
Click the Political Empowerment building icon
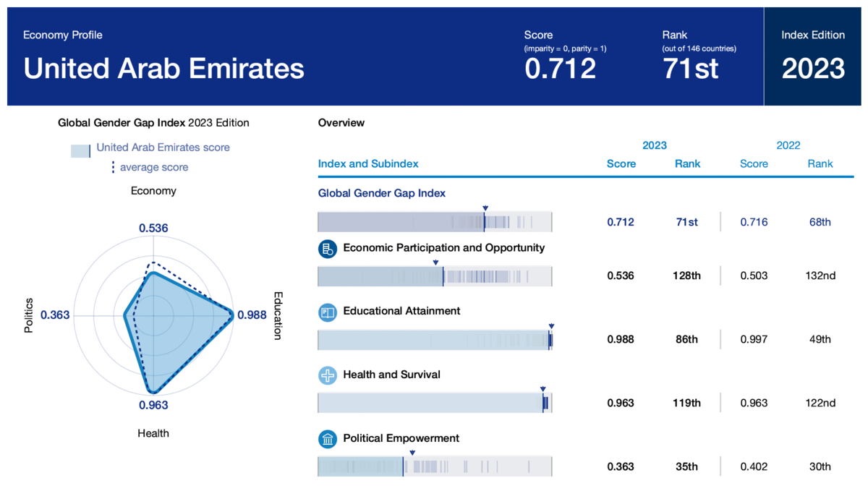pos(328,439)
